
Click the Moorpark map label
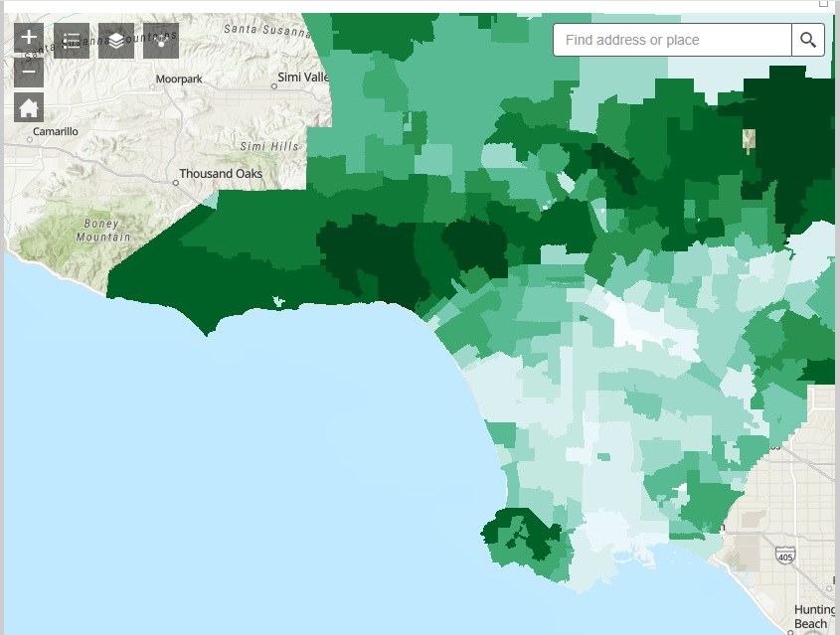(179, 79)
